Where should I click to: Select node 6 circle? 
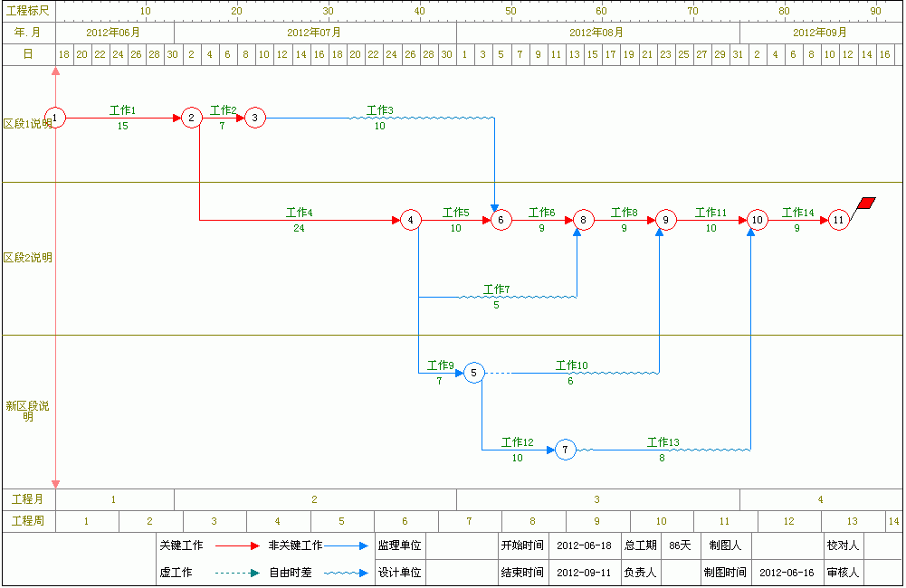point(501,220)
